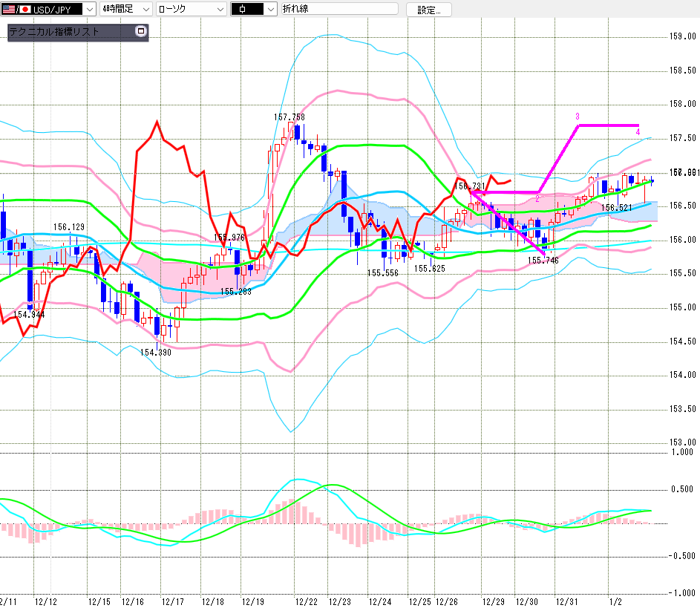Expand the candlestick style dropdown arrow

click(x=269, y=9)
